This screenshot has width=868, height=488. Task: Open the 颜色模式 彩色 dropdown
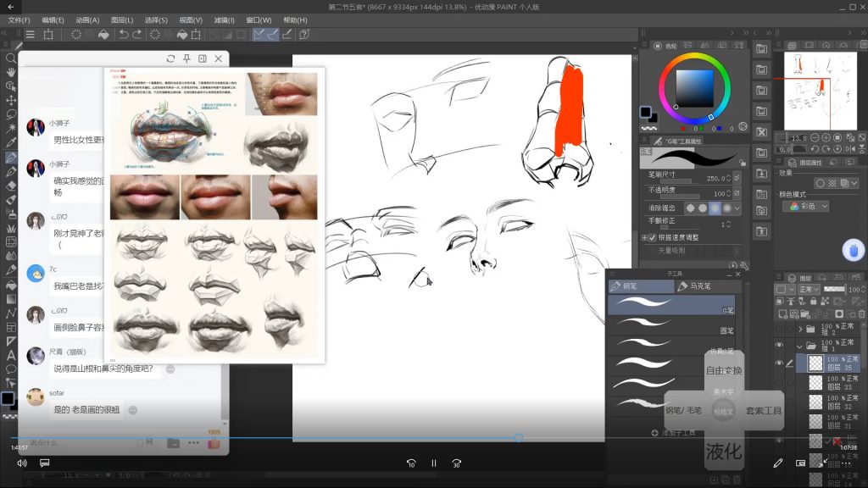tap(809, 206)
